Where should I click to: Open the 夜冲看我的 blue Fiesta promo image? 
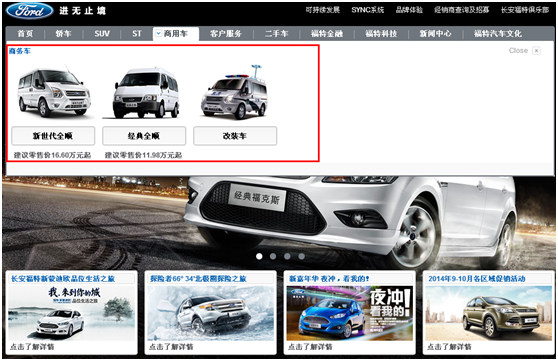(x=349, y=313)
